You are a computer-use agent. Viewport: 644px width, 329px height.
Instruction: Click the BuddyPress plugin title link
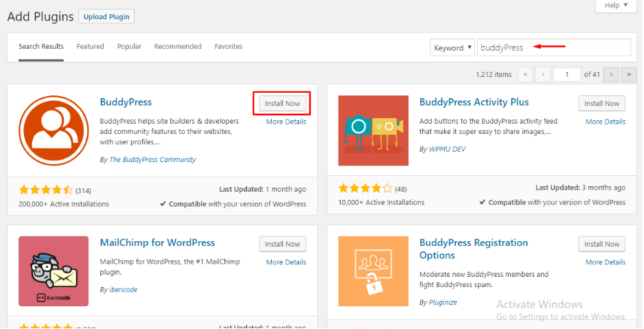[x=126, y=102]
